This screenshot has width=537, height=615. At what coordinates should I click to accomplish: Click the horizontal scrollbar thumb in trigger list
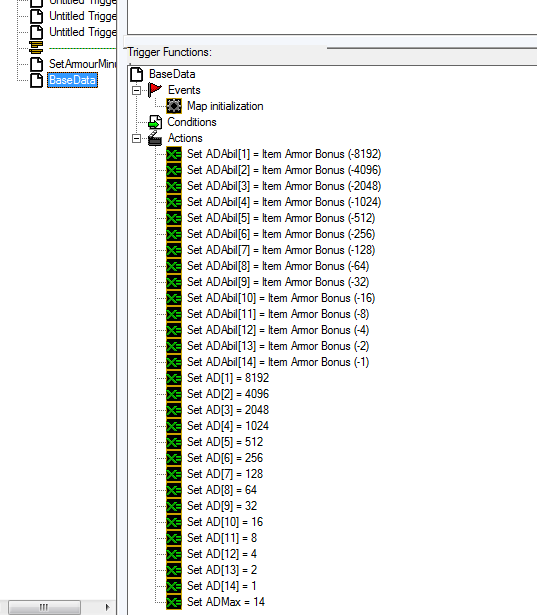click(44, 607)
